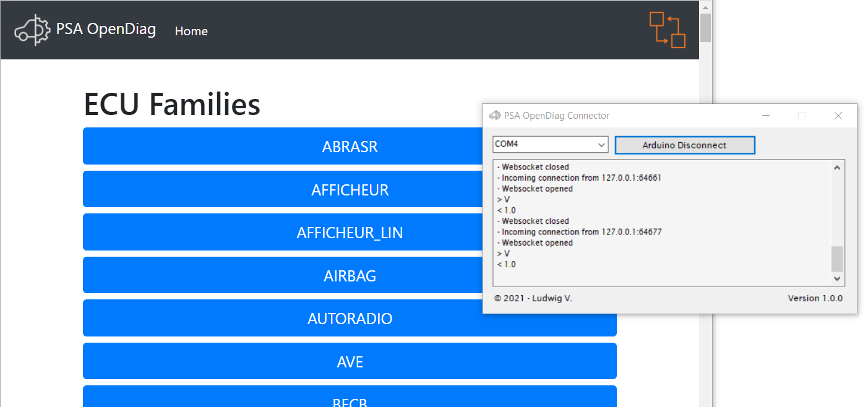Click the '© 2021 - Ludwig V.' text
868x407 pixels.
[x=533, y=298]
